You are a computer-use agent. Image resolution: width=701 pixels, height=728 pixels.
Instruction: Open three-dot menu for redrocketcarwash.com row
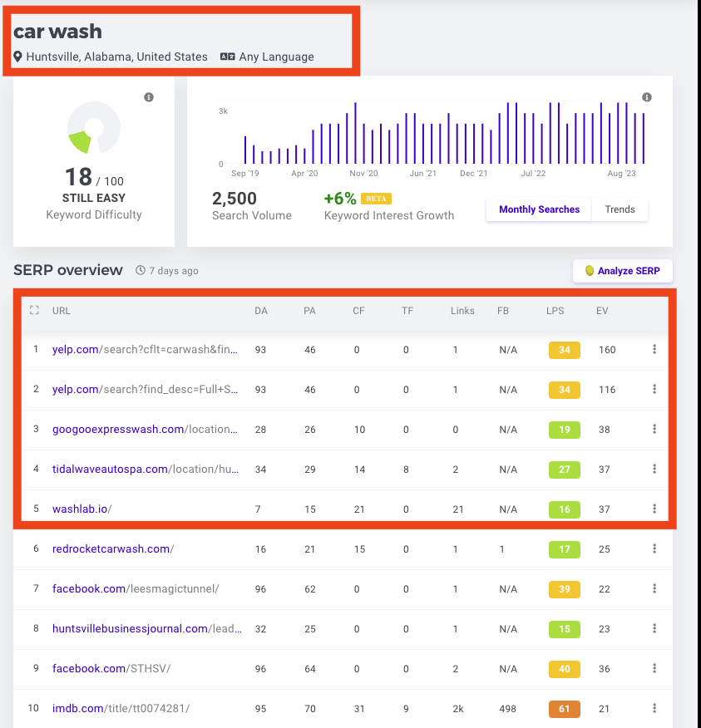pos(654,548)
